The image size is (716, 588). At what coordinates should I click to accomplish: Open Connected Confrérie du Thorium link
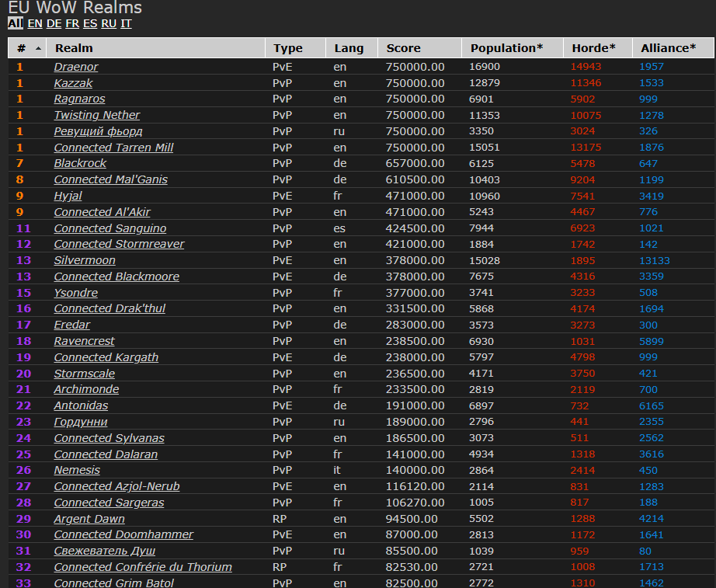[143, 567]
